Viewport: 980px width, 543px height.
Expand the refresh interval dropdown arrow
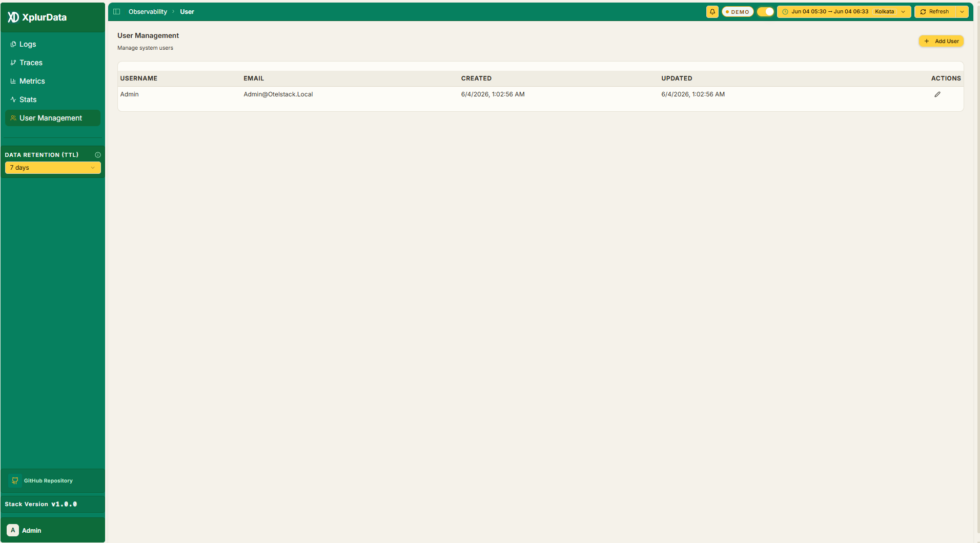pyautogui.click(x=962, y=12)
